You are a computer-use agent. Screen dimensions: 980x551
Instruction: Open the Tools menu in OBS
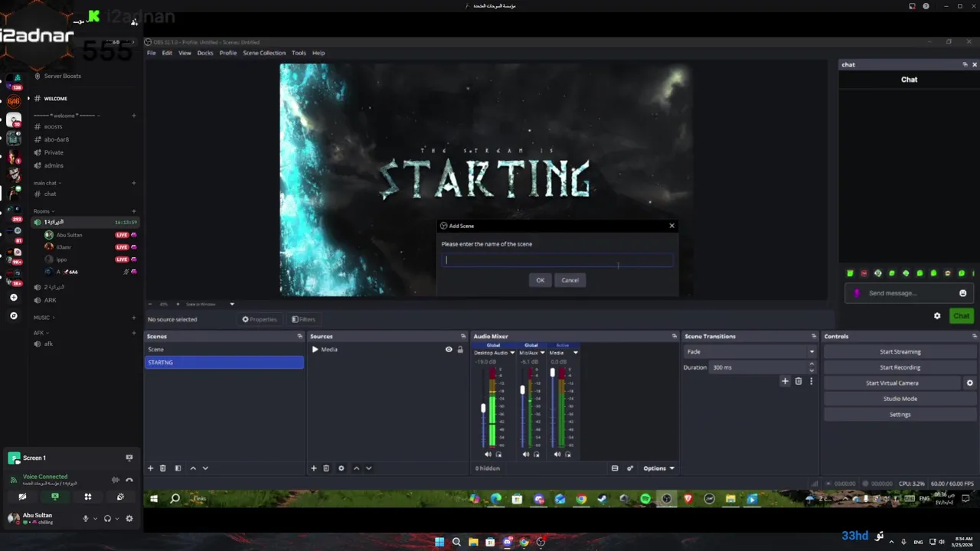299,53
